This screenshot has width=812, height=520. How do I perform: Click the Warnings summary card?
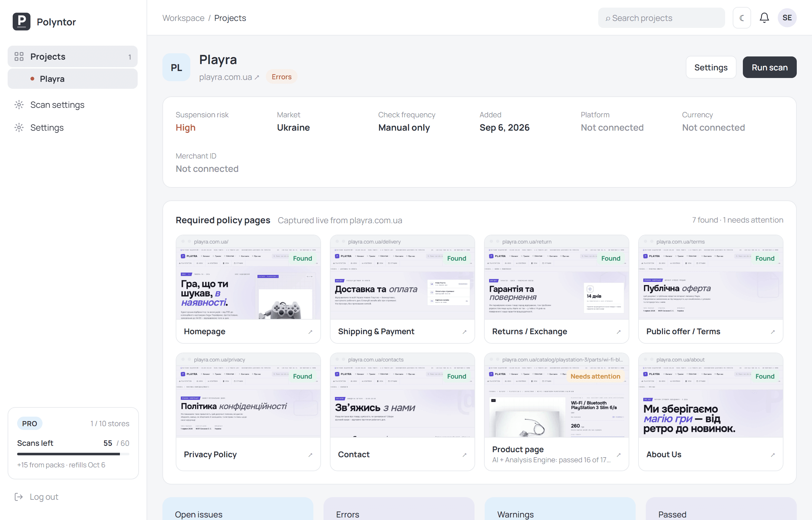560,509
